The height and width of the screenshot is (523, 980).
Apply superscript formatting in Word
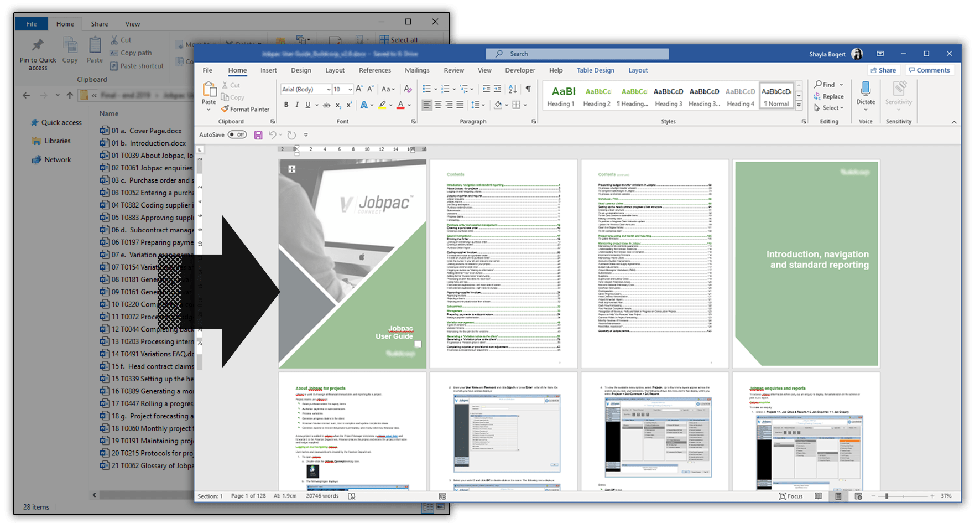point(349,105)
